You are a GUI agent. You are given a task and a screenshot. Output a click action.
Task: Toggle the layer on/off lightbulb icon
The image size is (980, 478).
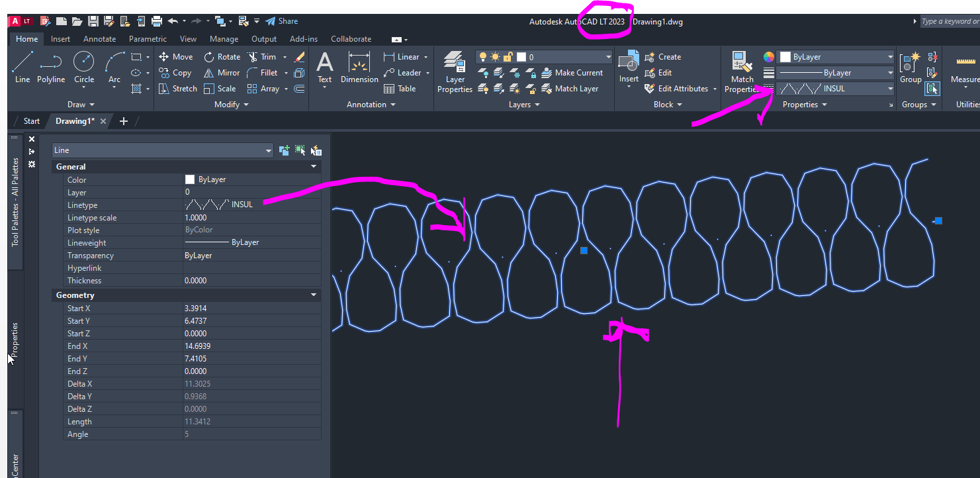coord(482,56)
